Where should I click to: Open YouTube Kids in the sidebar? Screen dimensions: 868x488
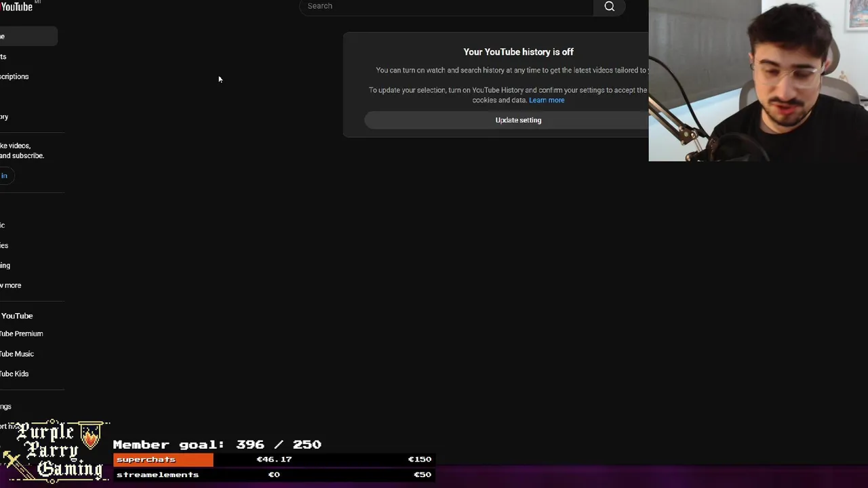(14, 373)
